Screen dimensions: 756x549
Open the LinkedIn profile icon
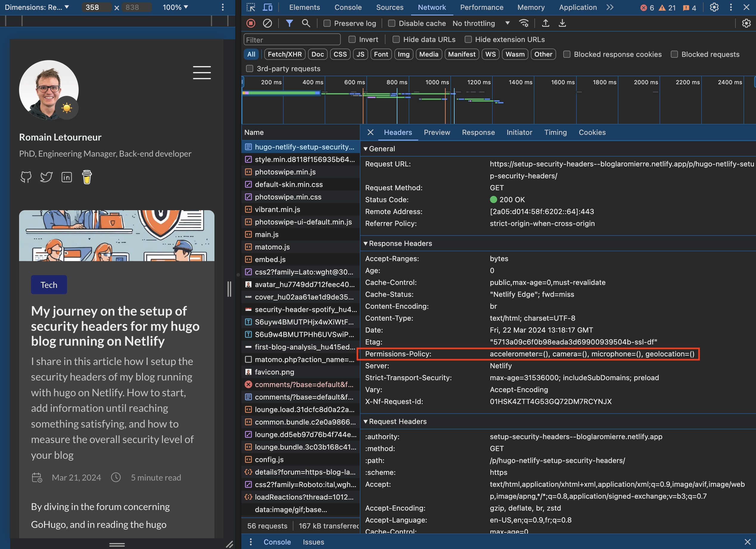67,177
